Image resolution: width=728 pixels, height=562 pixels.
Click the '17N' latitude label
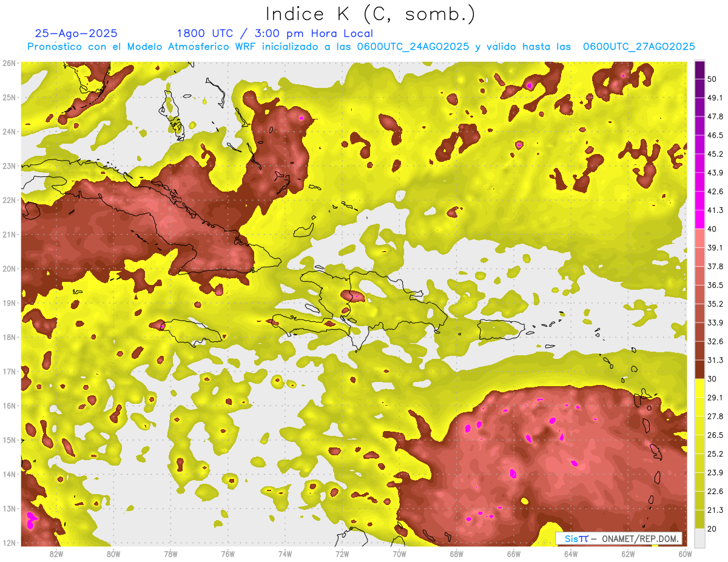tap(9, 372)
